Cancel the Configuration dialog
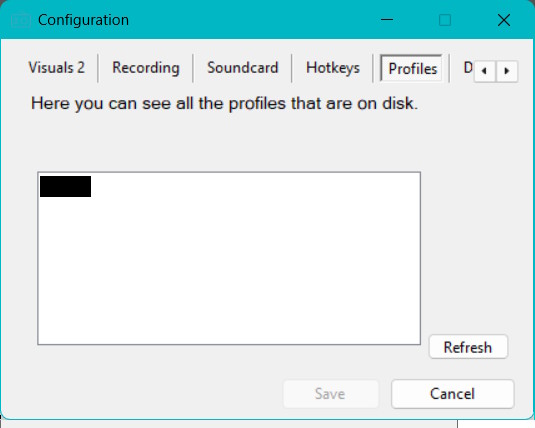 (x=452, y=394)
